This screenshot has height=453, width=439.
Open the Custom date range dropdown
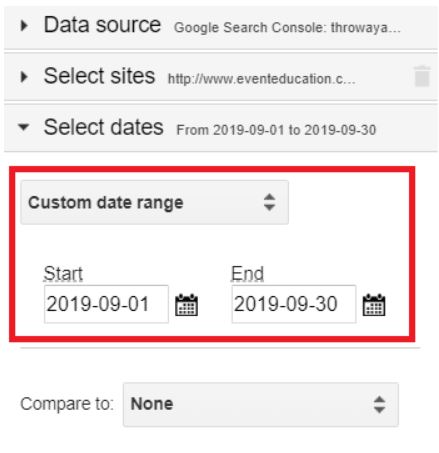[x=154, y=202]
